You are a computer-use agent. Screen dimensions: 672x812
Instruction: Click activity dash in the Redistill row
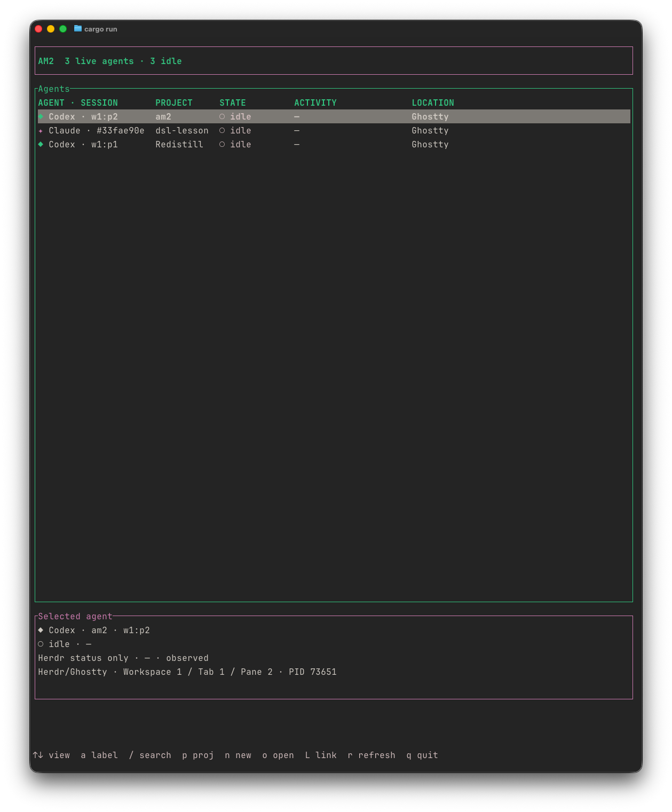pos(297,144)
